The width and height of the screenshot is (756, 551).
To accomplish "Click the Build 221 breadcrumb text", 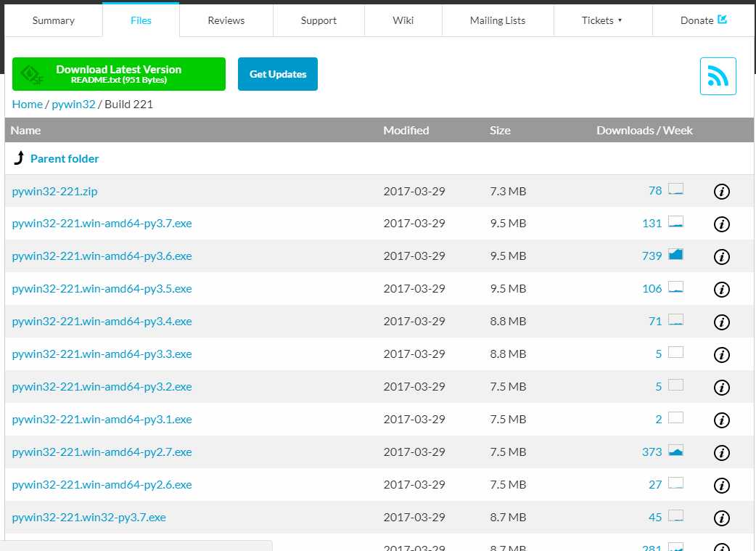I will point(128,105).
